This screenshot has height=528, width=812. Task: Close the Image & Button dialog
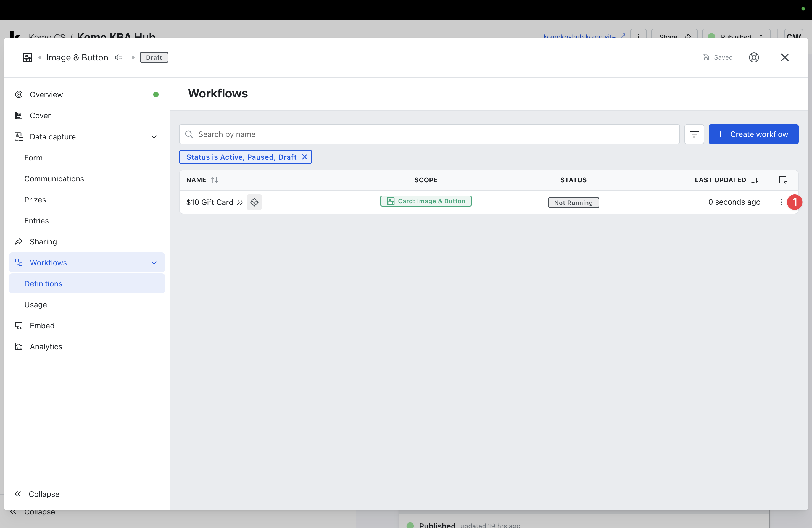pyautogui.click(x=784, y=57)
